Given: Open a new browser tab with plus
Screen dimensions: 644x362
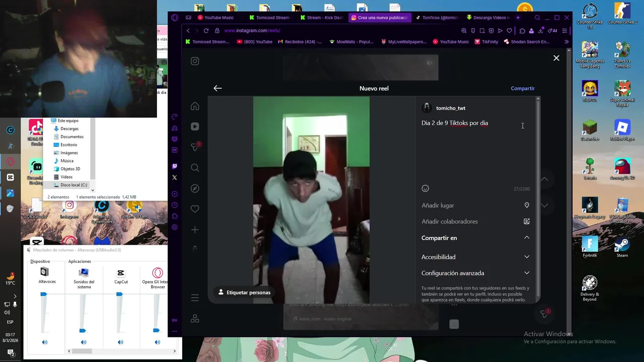Looking at the screenshot, I should click(518, 18).
